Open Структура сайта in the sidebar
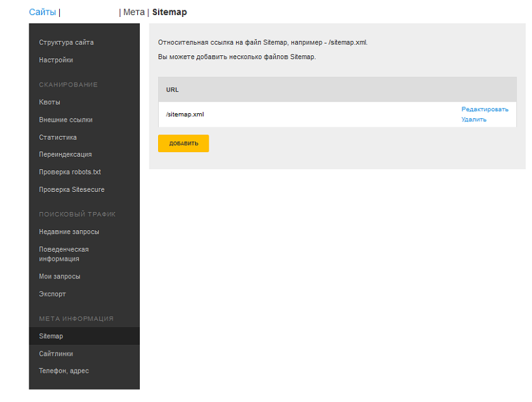Viewport: 532px width, 402px height. [x=66, y=42]
